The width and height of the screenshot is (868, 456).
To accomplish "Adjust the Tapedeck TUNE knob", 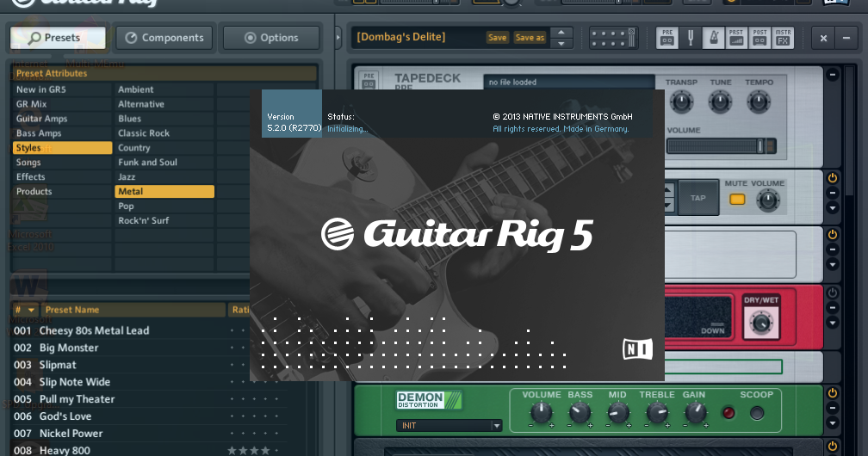I will coord(720,102).
